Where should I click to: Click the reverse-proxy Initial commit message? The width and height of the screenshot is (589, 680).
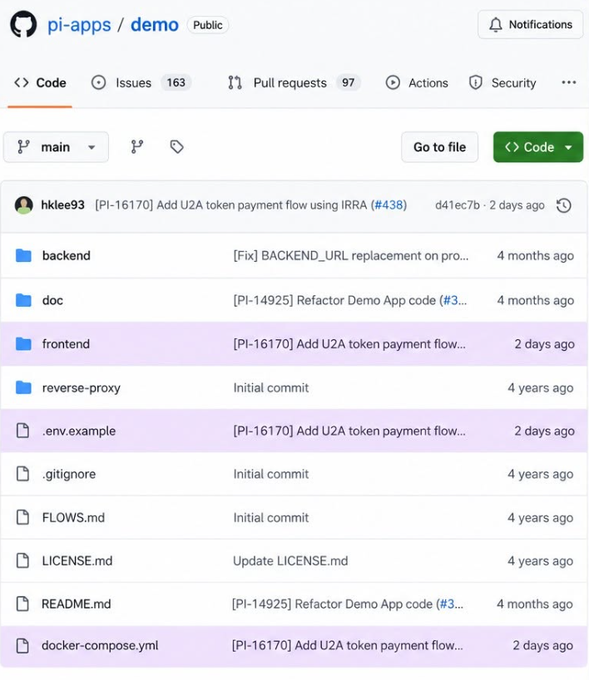tap(271, 388)
